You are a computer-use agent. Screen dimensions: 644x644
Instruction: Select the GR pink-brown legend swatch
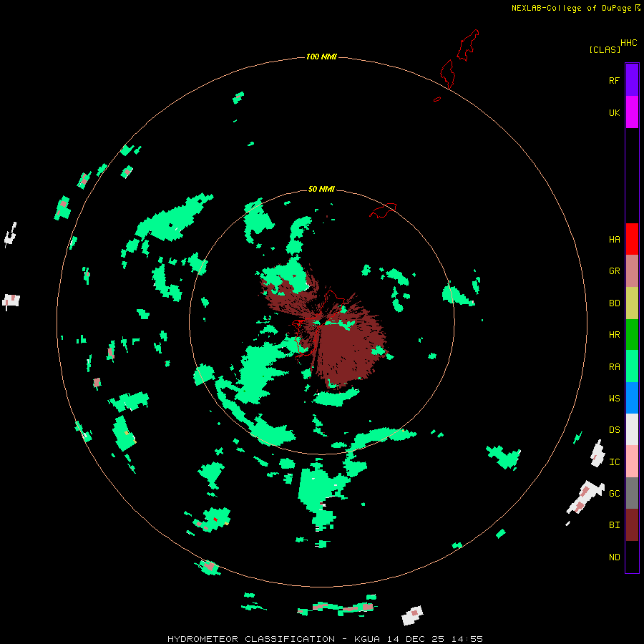[632, 271]
